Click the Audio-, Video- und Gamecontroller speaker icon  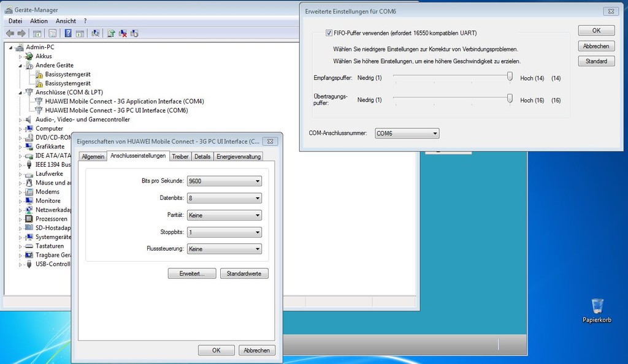coord(28,119)
